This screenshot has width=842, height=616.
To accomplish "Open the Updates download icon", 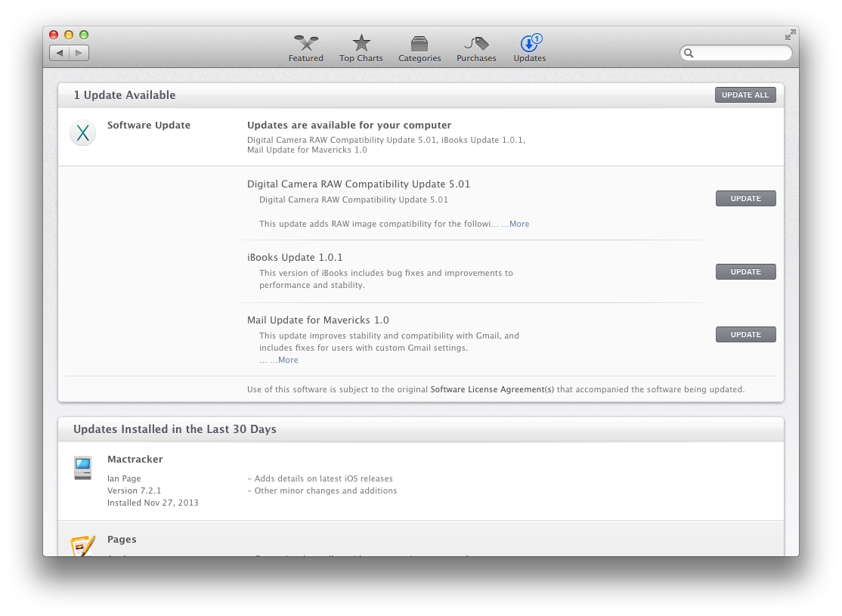I will click(x=531, y=43).
